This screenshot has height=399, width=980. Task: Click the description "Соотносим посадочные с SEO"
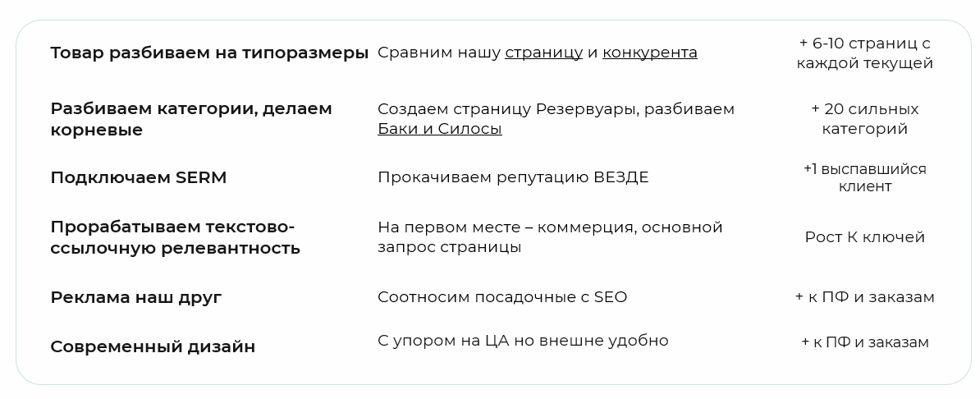[x=501, y=297]
